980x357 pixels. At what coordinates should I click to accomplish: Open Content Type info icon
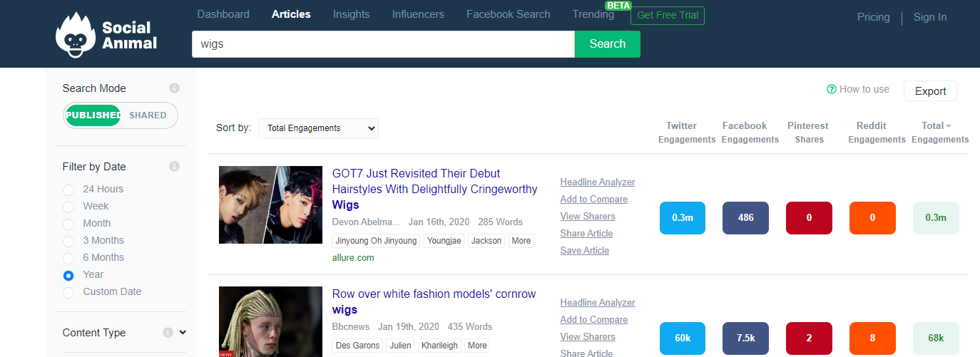tap(168, 333)
